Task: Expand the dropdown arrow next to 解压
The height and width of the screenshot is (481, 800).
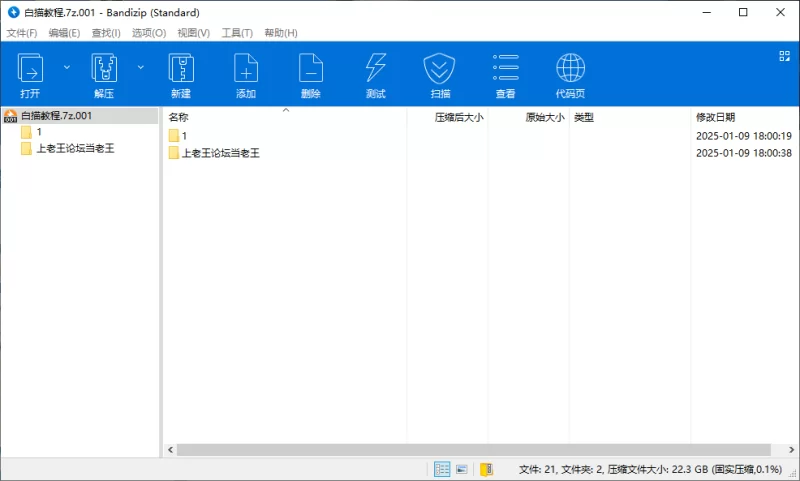Action: [141, 67]
